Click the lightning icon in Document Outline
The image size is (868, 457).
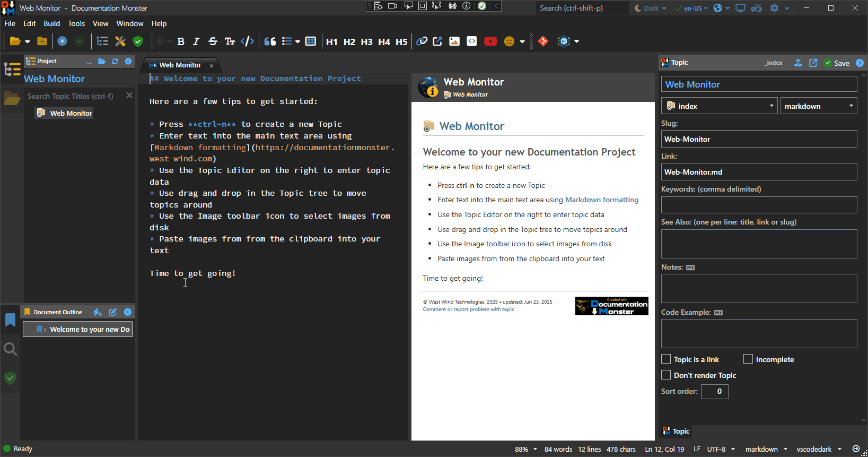pyautogui.click(x=98, y=312)
